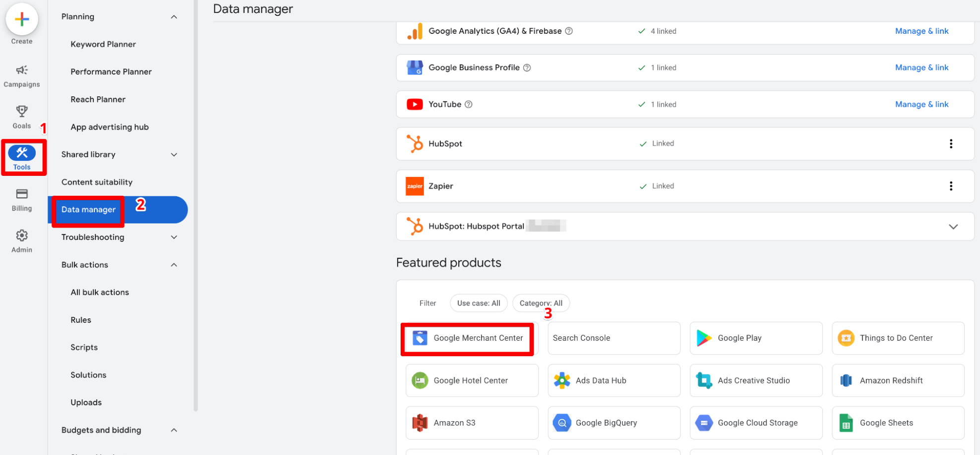Click the Ads Data Hub icon
Screen dimensions: 980x455
pyautogui.click(x=562, y=381)
